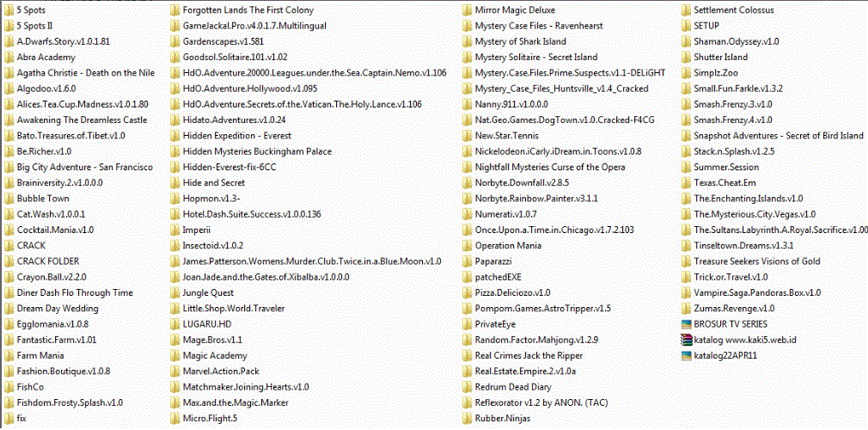Viewport: 868px width, 430px height.
Task: Select Joan.Jade.and.the.Gates.of.Xibalba.v1.0.0.0
Action: tap(266, 277)
